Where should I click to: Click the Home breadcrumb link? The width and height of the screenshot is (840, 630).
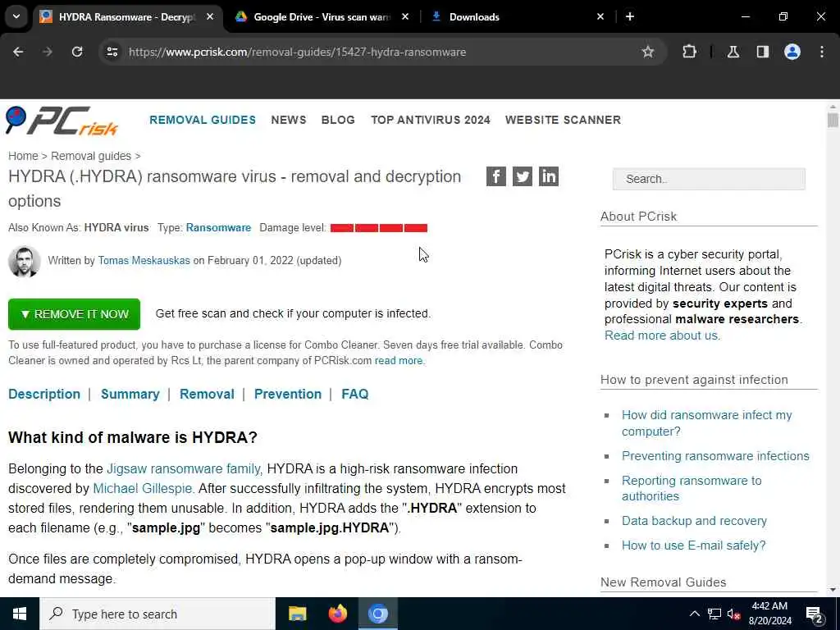tap(23, 156)
